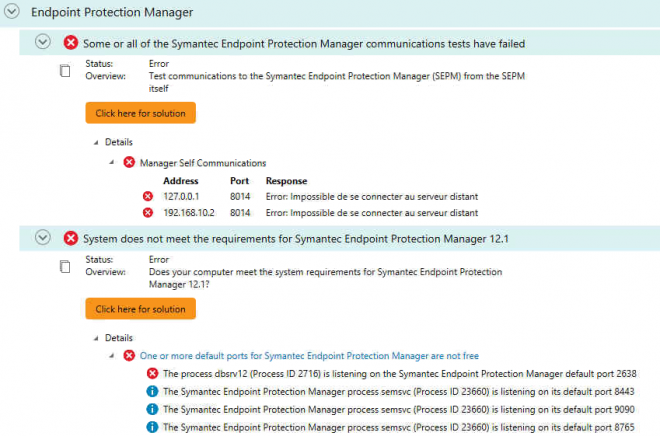Collapse the communications tests failed section chevron
The height and width of the screenshot is (436, 660).
[43, 42]
